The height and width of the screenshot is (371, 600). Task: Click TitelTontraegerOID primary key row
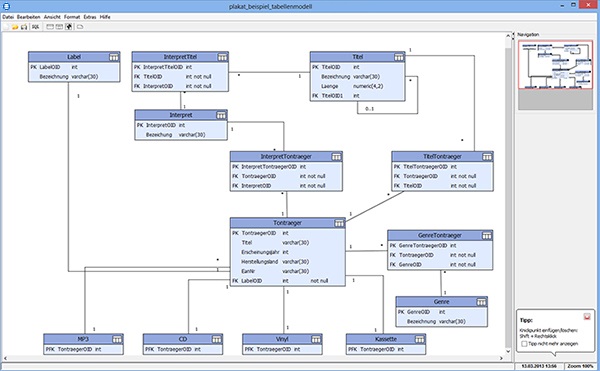(x=442, y=167)
